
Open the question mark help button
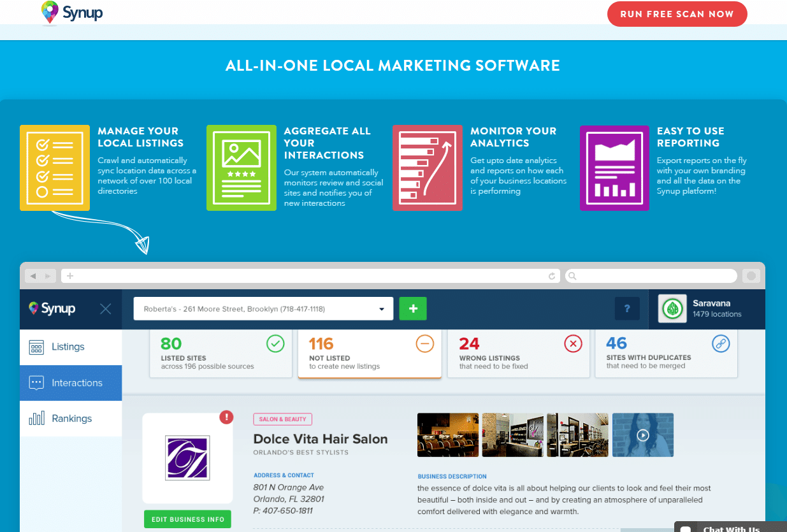tap(627, 309)
